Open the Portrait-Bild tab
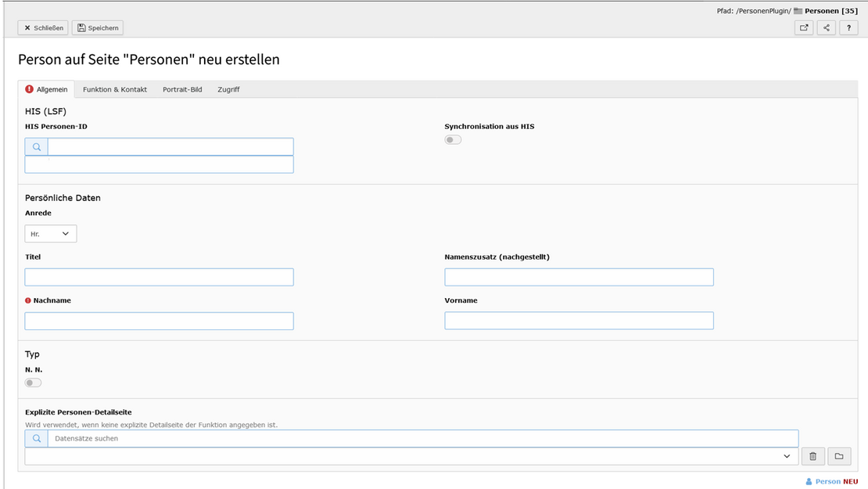The width and height of the screenshot is (868, 489). (x=182, y=90)
